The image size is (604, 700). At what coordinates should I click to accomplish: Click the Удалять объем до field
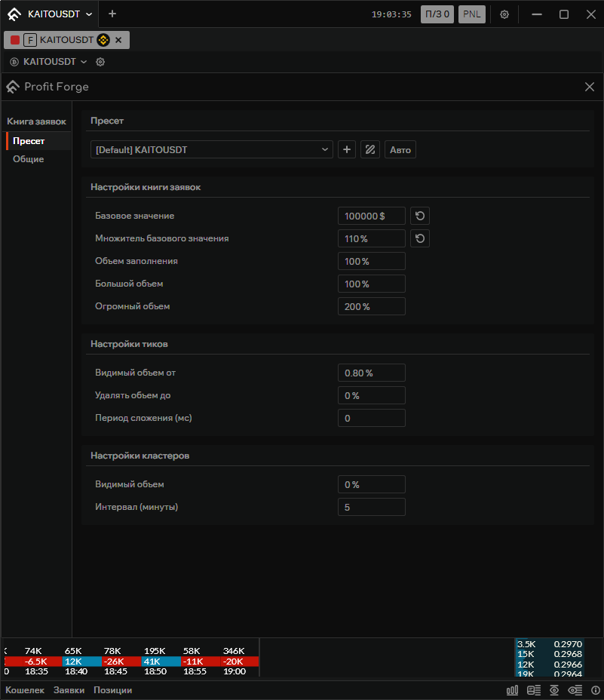[372, 395]
